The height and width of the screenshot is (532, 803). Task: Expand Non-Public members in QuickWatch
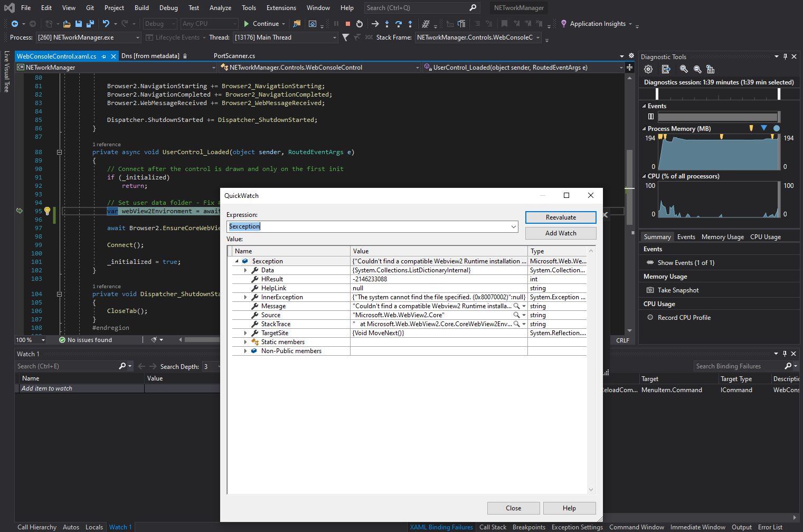coord(245,350)
